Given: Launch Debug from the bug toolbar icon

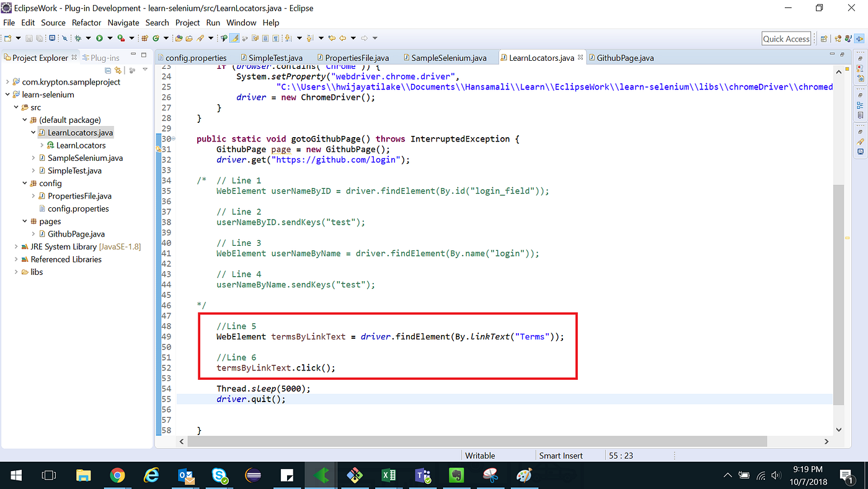Looking at the screenshot, I should (78, 38).
